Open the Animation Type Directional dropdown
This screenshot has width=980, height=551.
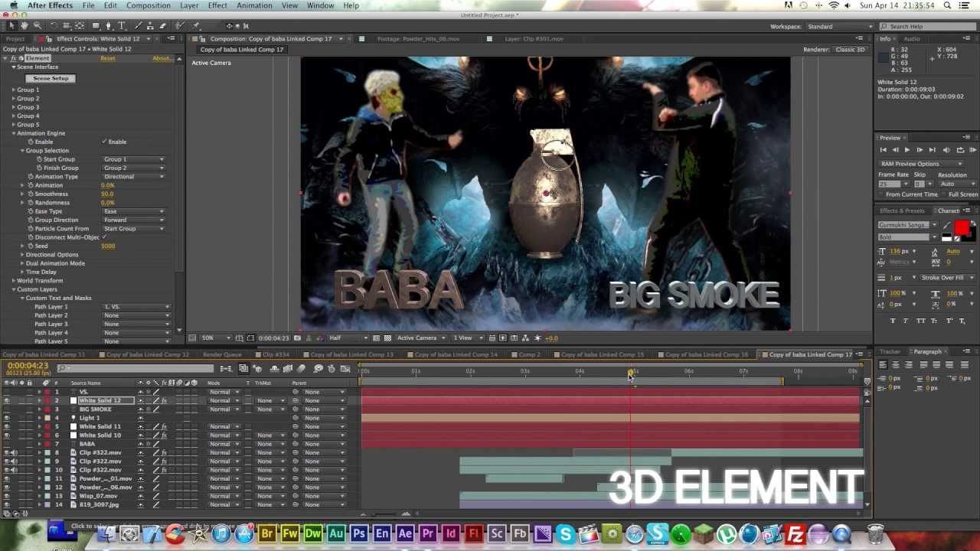pyautogui.click(x=134, y=177)
